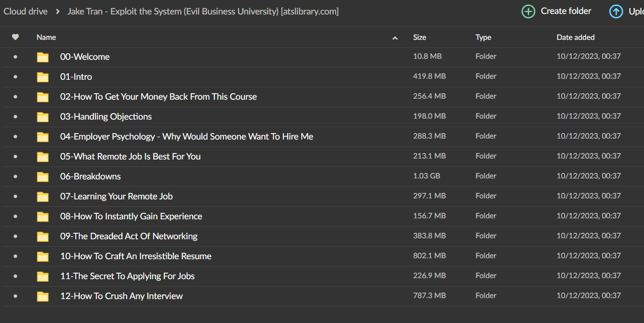Click the Upload arrow icon

point(616,11)
